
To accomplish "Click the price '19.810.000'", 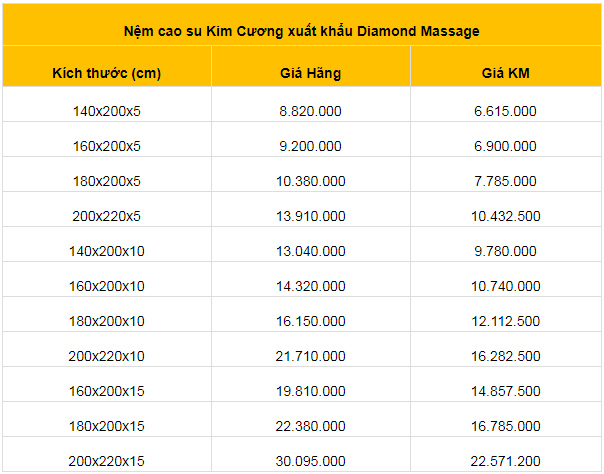I will (310, 392).
